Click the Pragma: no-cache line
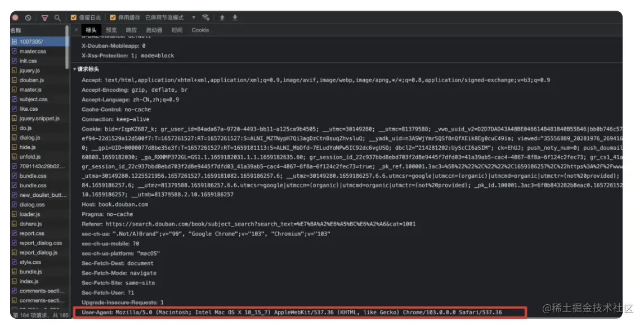Screen dimensions: 644x325 coord(107,214)
